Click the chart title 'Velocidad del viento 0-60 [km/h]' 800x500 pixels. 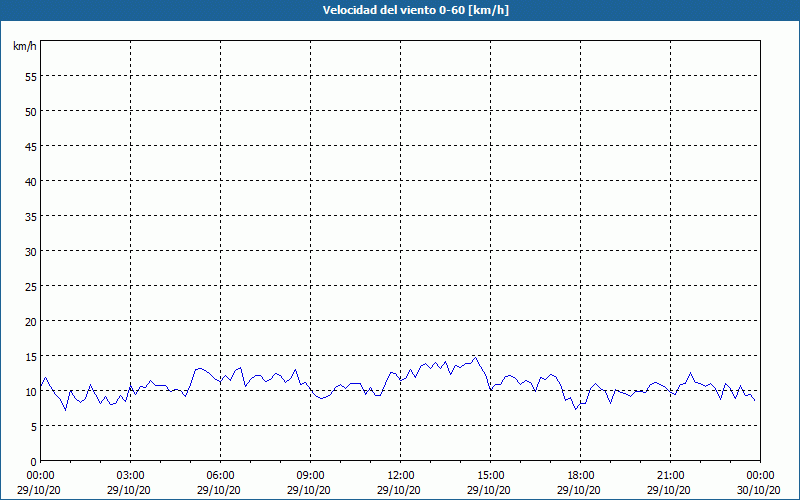coord(415,10)
